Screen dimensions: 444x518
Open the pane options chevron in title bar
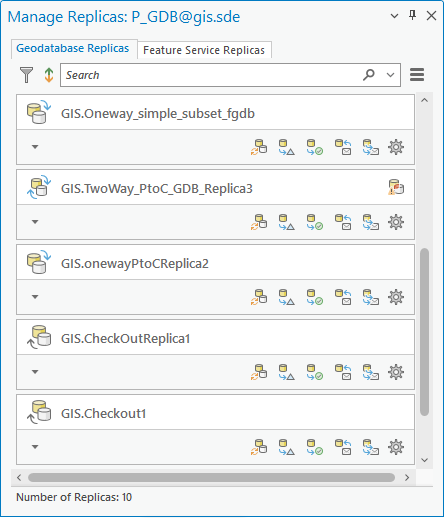click(x=394, y=16)
